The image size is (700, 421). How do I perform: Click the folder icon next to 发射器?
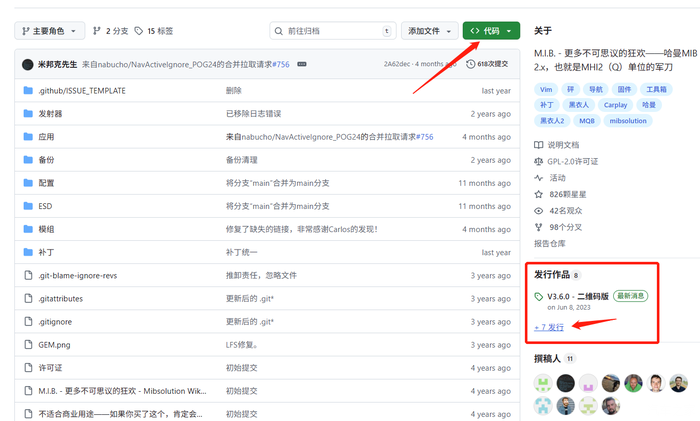click(28, 114)
